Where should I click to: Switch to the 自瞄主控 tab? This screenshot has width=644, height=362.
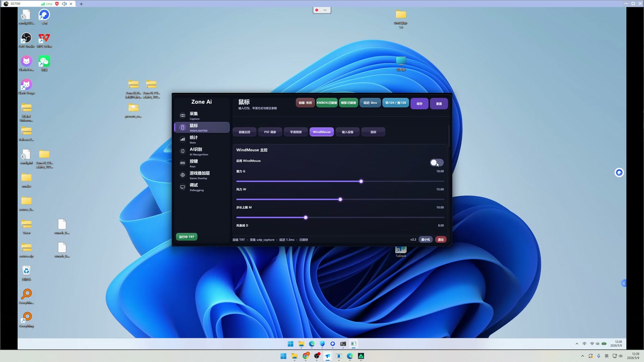point(244,132)
